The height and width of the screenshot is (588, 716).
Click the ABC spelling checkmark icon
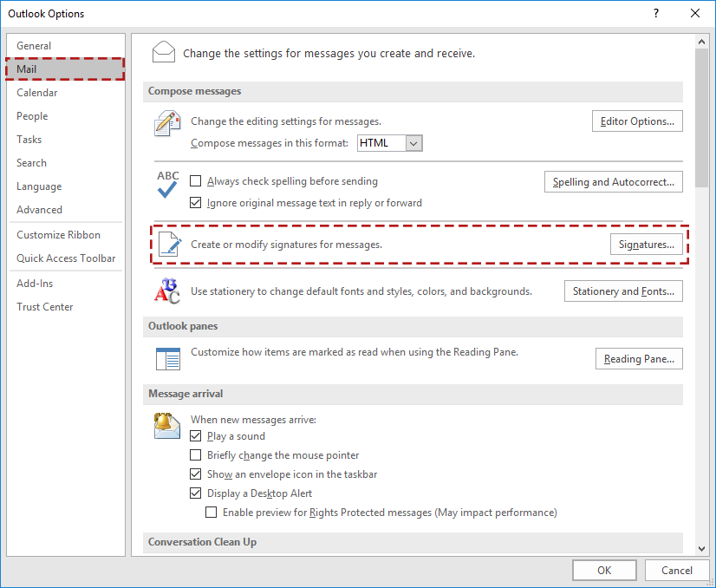(167, 184)
